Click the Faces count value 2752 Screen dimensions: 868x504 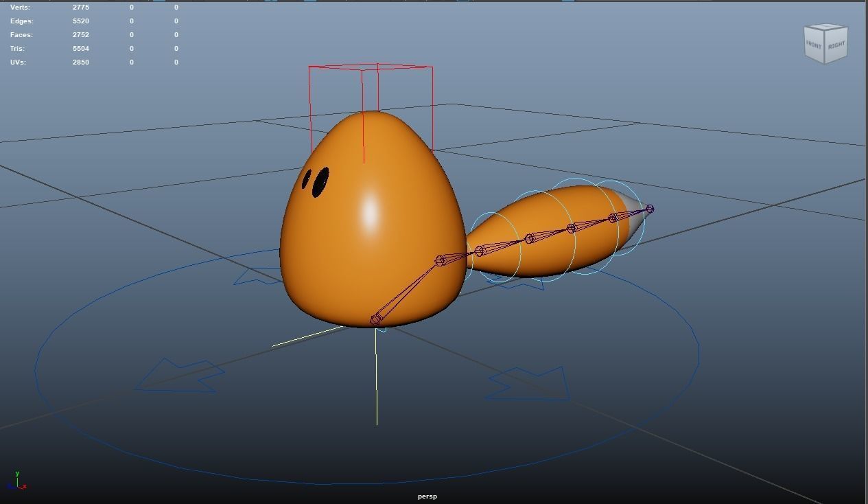80,34
